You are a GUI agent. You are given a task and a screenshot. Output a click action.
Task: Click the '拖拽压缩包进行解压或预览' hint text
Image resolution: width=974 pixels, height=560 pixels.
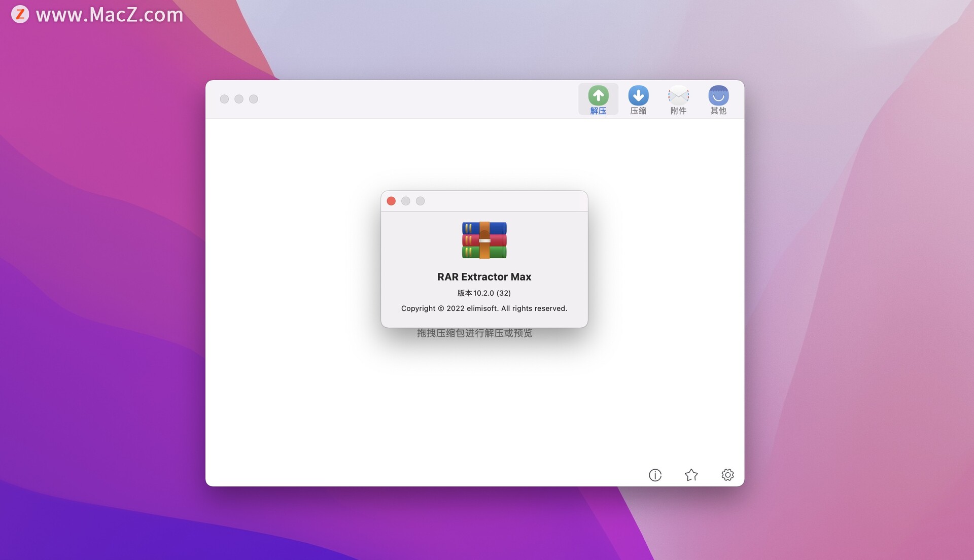click(474, 333)
